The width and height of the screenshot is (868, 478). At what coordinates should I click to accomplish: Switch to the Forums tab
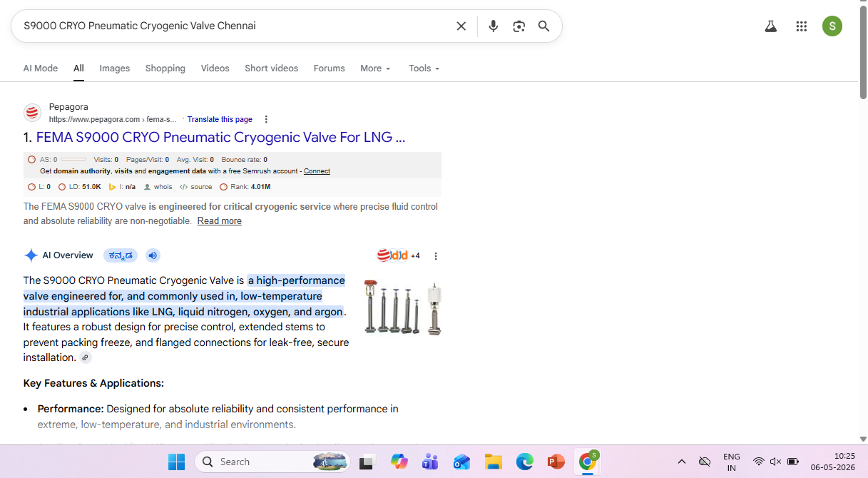[x=330, y=68]
